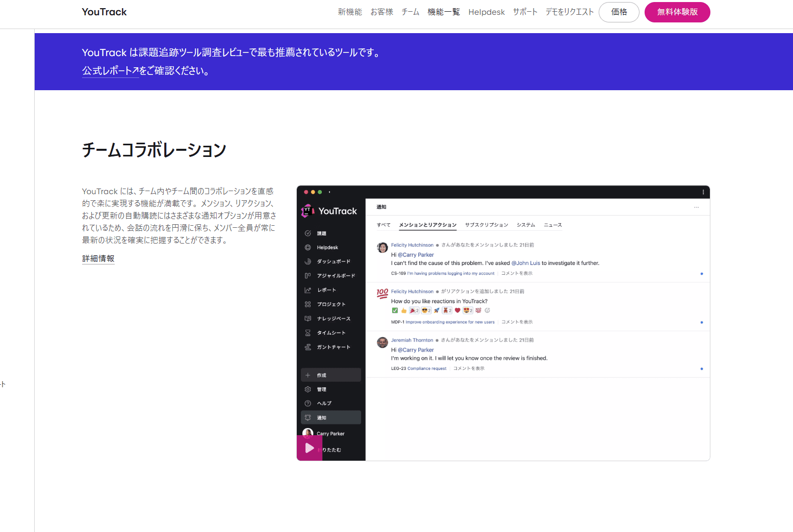Play the video with the pink play button
The image size is (793, 532).
coord(310,448)
